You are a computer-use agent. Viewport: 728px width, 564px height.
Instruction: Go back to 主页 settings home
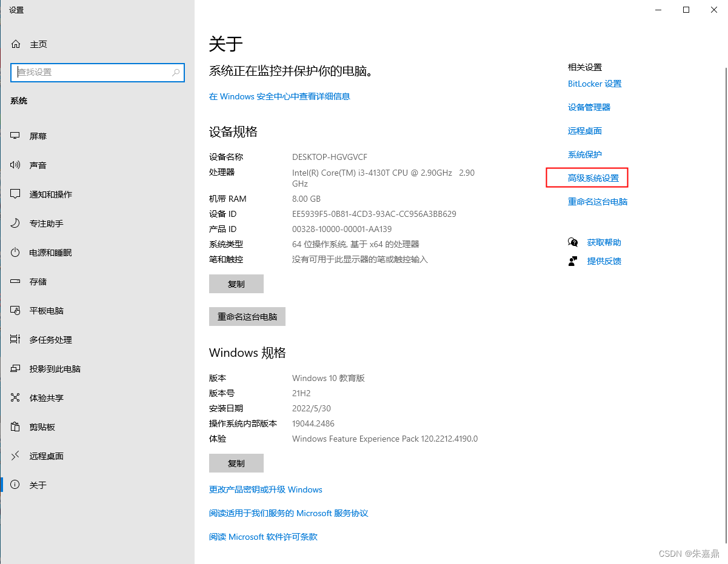coord(97,44)
